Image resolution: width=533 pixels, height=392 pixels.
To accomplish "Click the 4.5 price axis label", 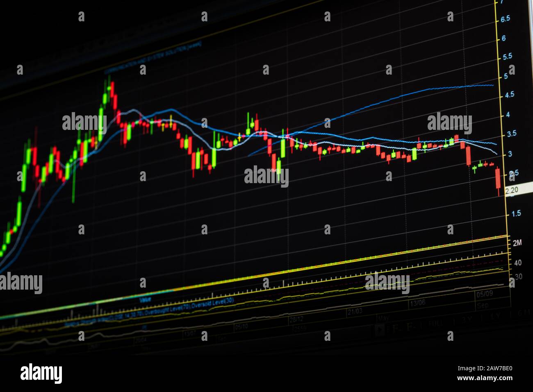I will (x=509, y=95).
